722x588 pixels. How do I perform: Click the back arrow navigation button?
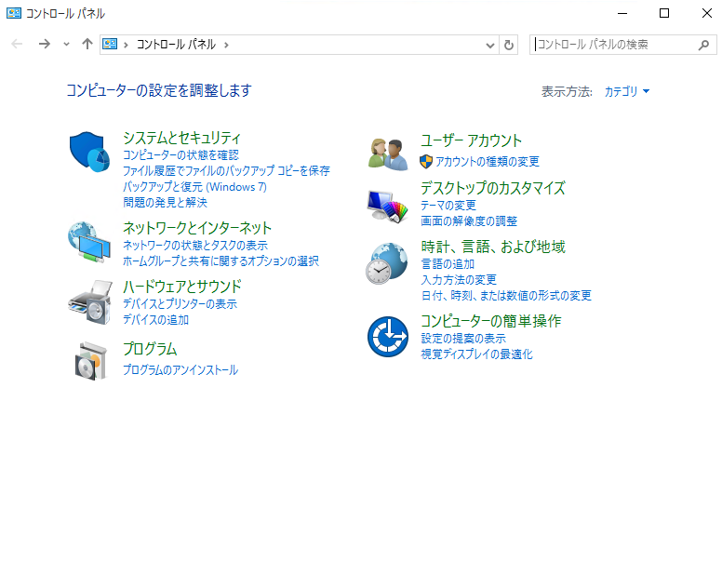17,45
